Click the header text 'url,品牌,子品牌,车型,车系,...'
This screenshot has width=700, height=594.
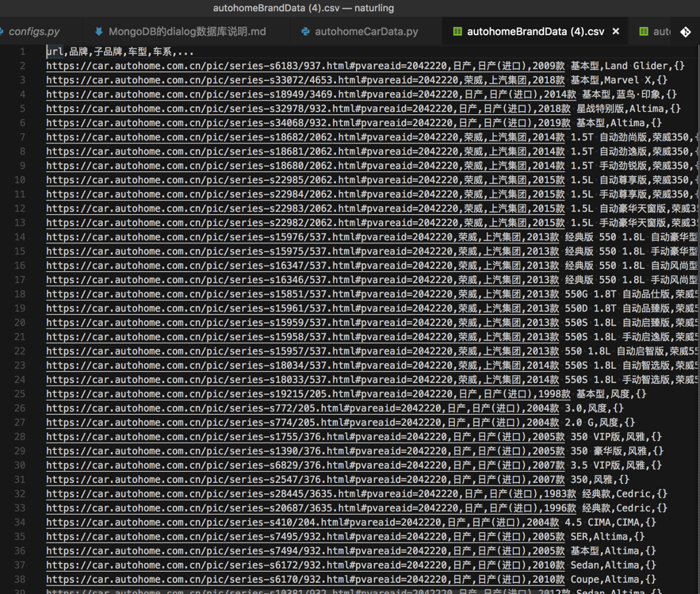pos(120,52)
